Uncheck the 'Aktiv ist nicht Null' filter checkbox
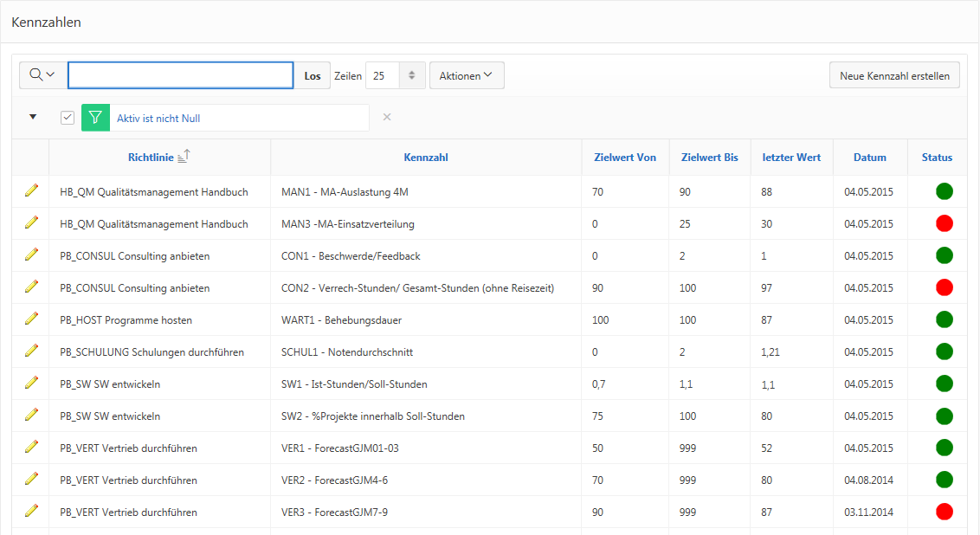This screenshot has width=980, height=535. tap(68, 118)
